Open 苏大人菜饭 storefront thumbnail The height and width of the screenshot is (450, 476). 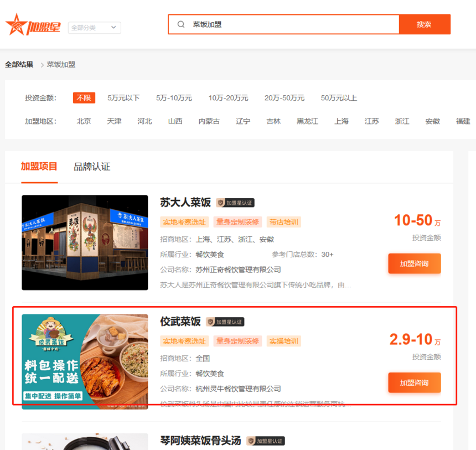coord(85,242)
